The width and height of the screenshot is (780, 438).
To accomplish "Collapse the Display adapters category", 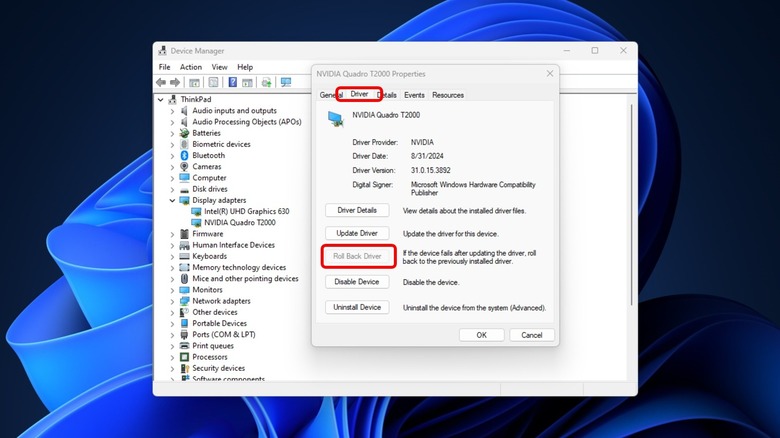I will (172, 201).
